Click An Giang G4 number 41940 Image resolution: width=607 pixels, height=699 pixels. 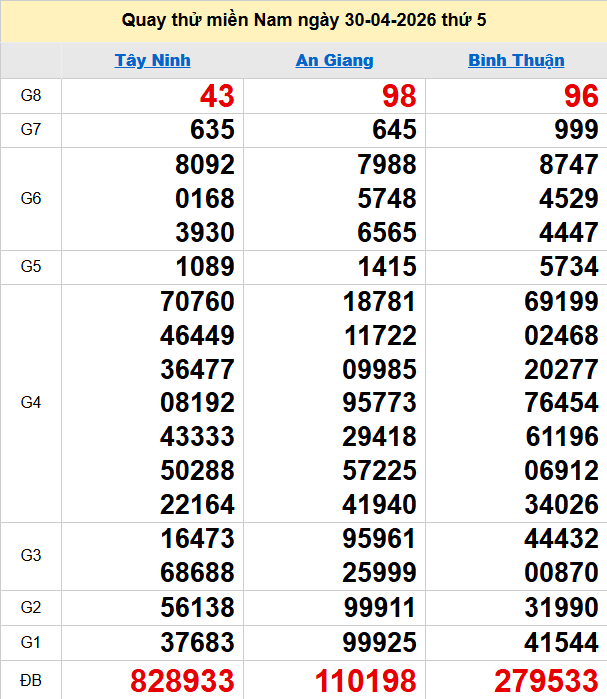click(379, 504)
